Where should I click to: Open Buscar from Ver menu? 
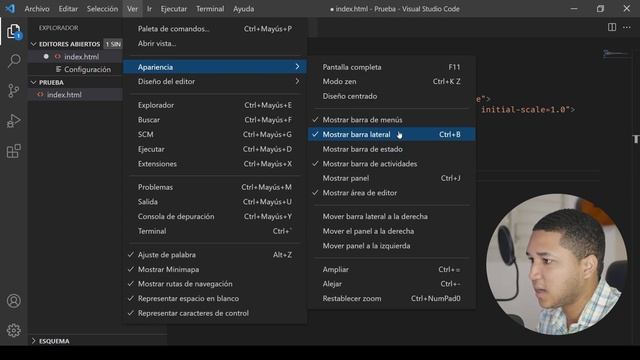(215, 120)
